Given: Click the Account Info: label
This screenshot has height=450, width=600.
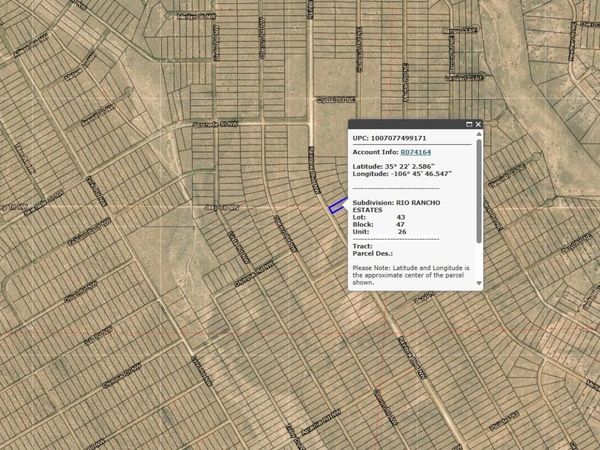Looking at the screenshot, I should coord(375,152).
